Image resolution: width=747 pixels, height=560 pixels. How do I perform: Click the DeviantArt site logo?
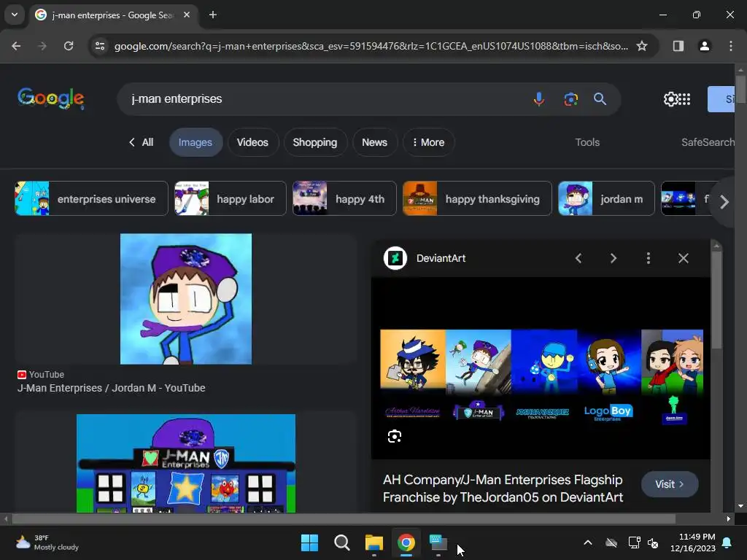[395, 258]
